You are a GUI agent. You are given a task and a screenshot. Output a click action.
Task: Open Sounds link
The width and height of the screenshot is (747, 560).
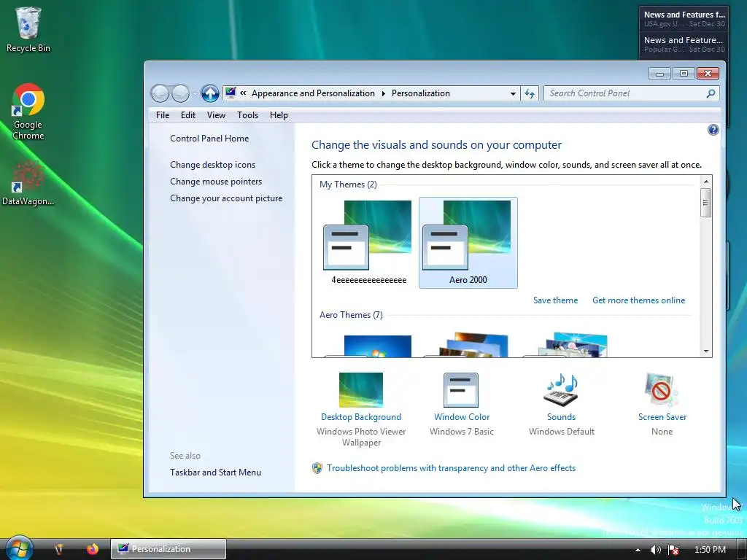561,417
